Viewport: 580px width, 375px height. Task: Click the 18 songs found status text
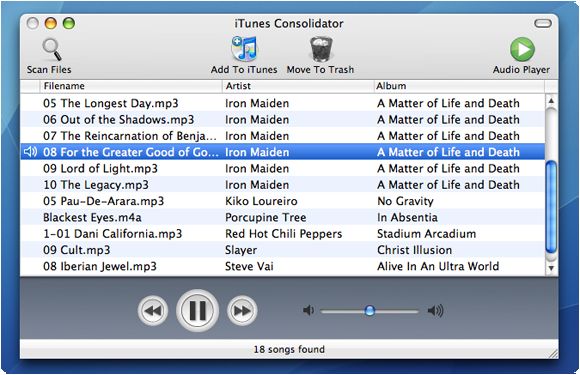coord(289,349)
